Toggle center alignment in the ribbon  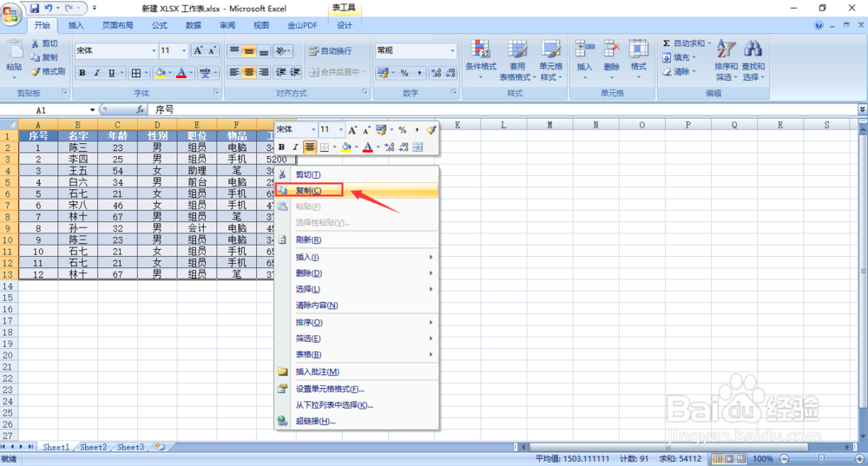coord(249,73)
